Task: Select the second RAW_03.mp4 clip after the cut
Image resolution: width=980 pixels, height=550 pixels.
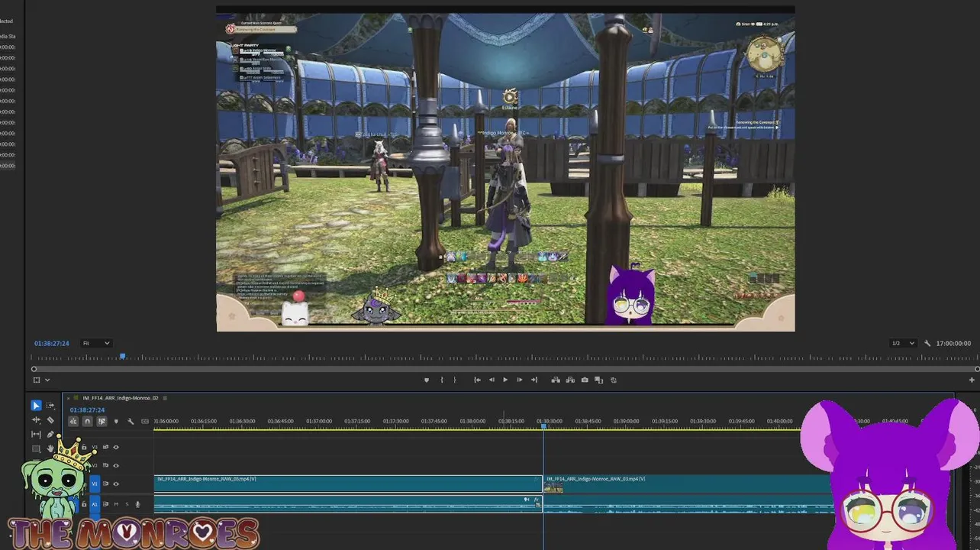Action: pos(687,484)
